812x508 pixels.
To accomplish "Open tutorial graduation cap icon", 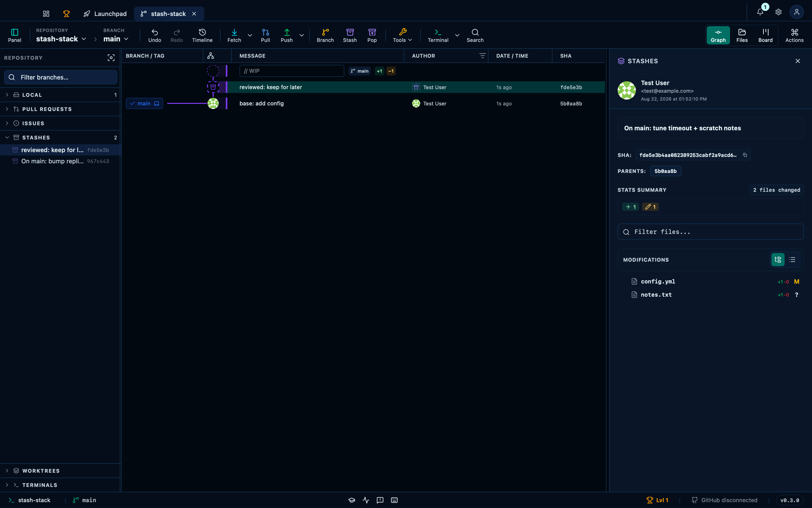I will tap(352, 500).
